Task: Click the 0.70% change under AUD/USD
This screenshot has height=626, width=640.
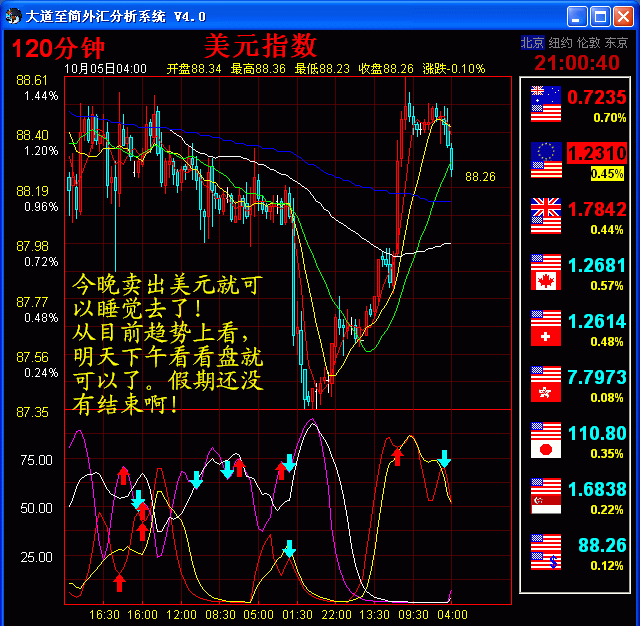Action: tap(609, 118)
